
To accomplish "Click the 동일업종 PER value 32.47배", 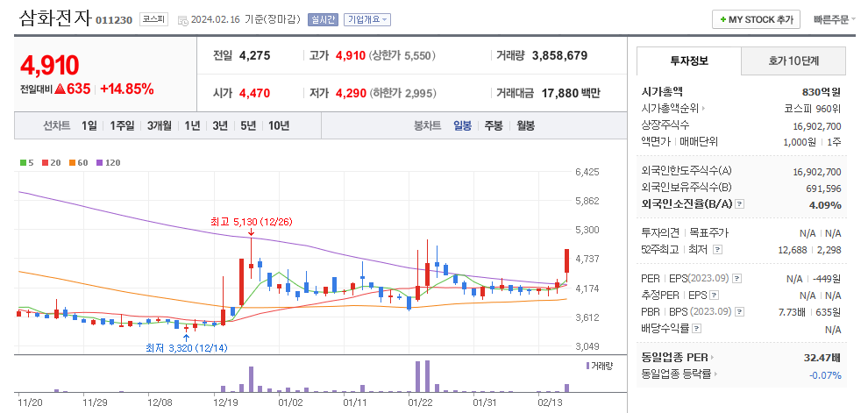I will [x=822, y=358].
